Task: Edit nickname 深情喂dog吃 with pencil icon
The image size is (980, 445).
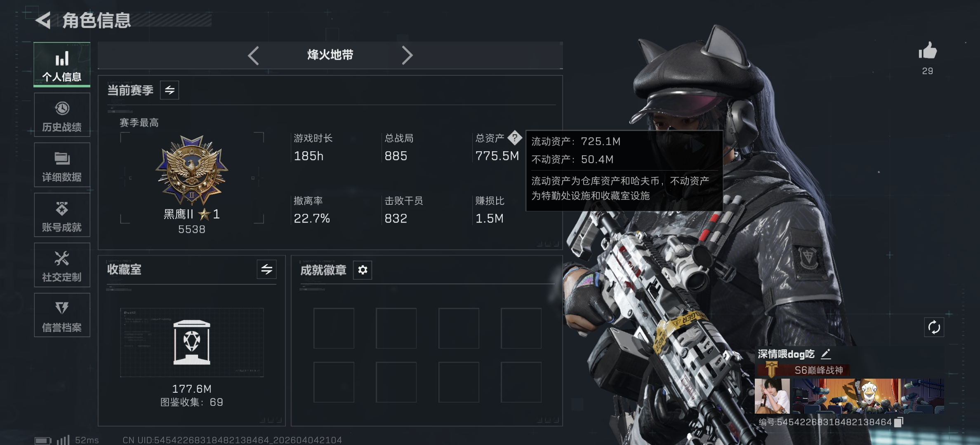Action: click(826, 354)
